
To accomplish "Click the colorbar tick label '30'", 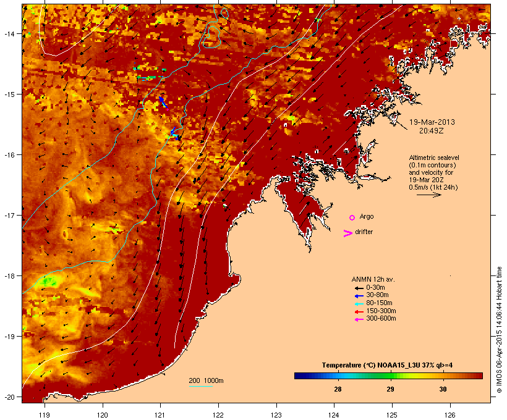I will pyautogui.click(x=443, y=389).
